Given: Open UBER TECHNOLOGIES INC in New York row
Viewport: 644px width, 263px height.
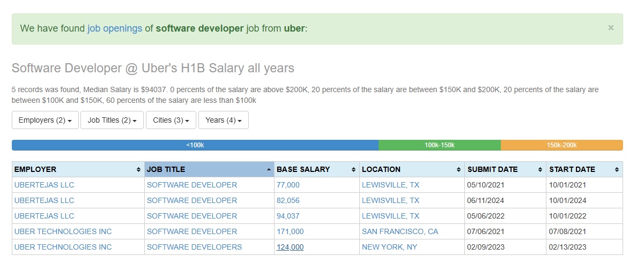Looking at the screenshot, I should coord(63,247).
